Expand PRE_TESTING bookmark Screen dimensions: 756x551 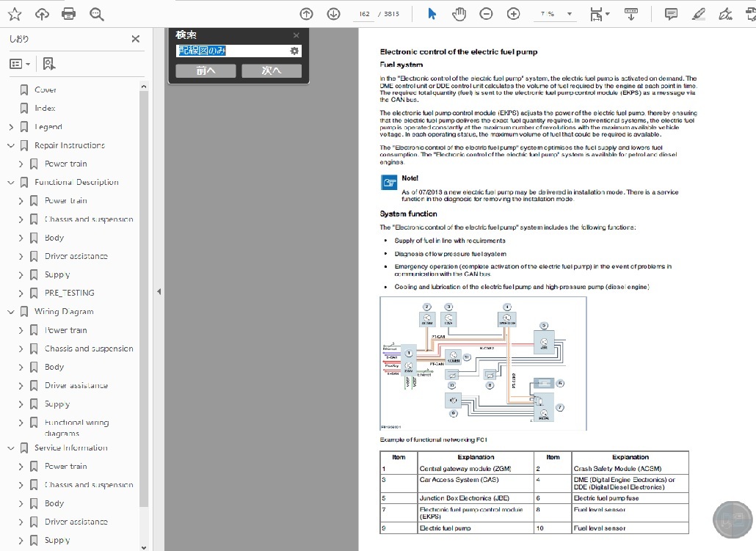tap(21, 293)
